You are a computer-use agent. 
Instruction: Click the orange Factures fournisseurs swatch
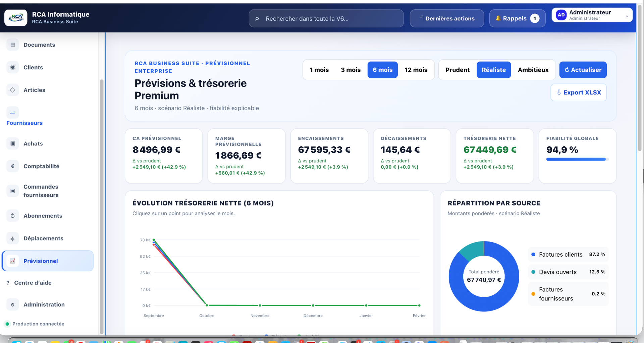[533, 294]
